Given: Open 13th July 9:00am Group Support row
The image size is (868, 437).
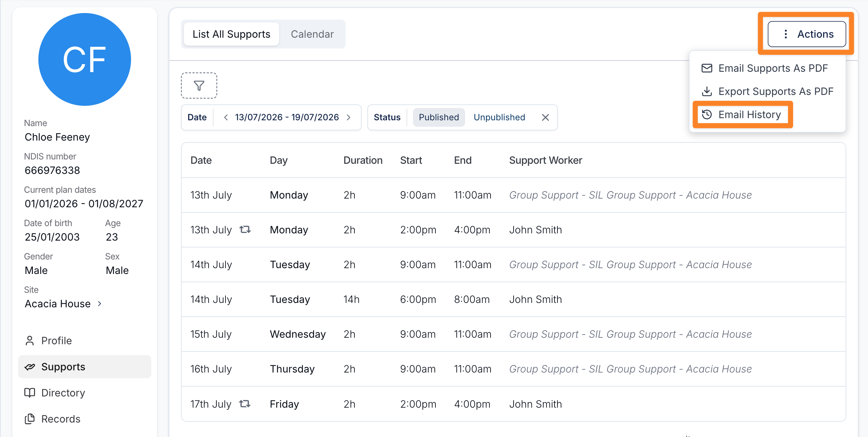Looking at the screenshot, I should pyautogui.click(x=513, y=195).
